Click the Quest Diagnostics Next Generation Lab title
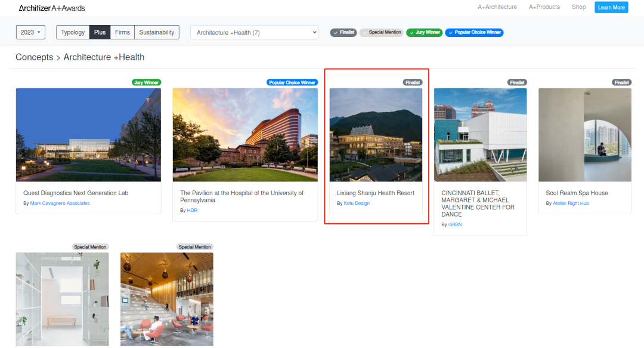 coord(76,193)
